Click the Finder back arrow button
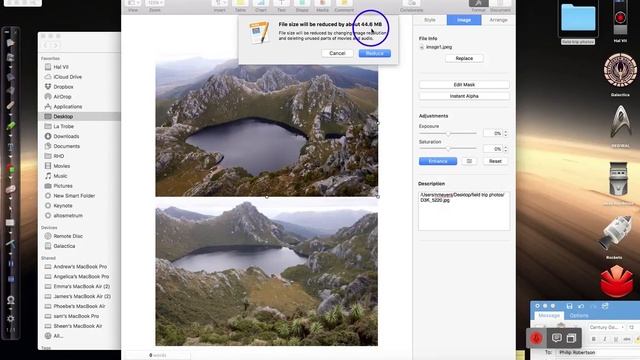 46,46
